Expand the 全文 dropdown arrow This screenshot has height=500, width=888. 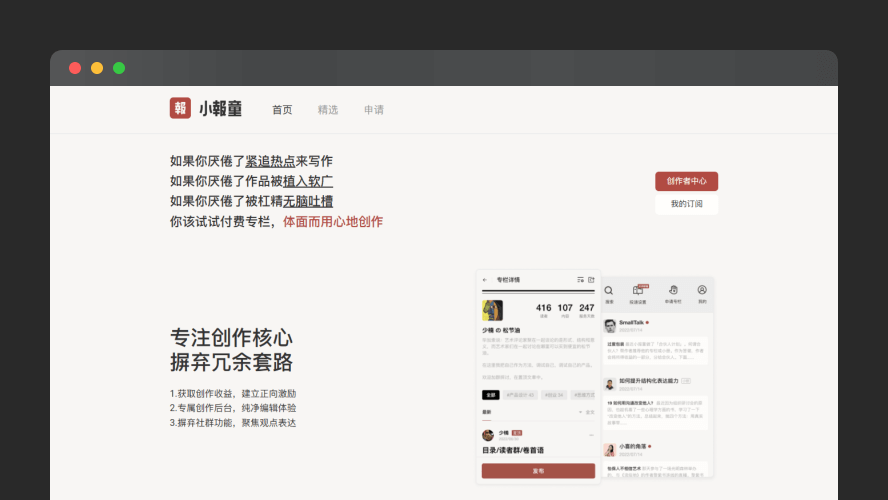[x=580, y=412]
